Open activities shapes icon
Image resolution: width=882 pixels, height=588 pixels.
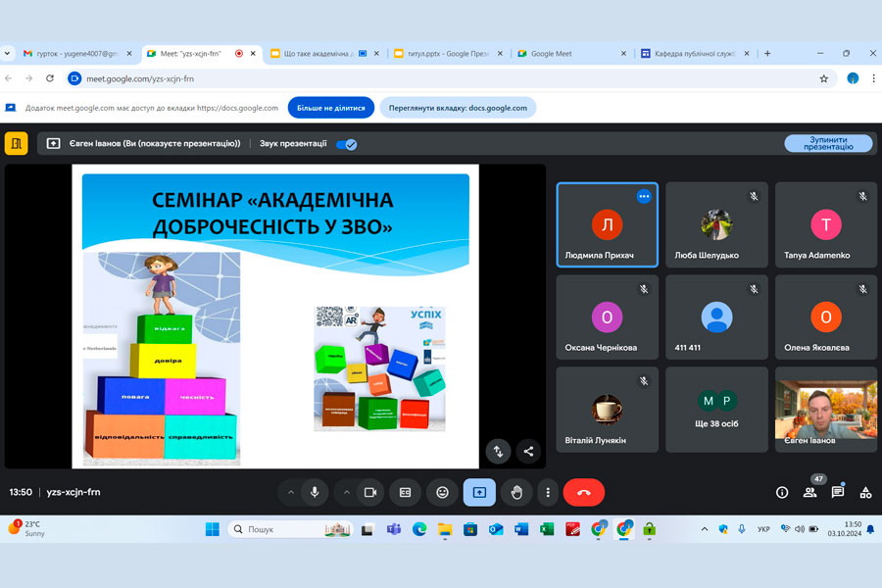point(865,492)
